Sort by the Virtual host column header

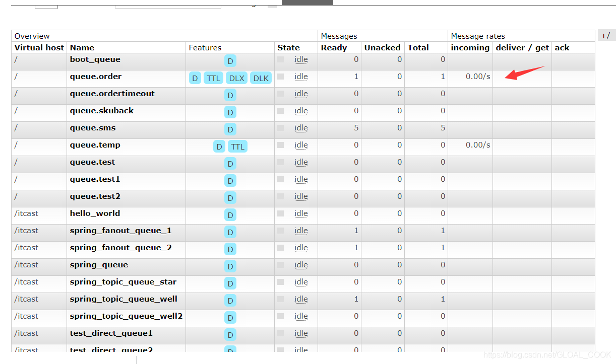39,47
